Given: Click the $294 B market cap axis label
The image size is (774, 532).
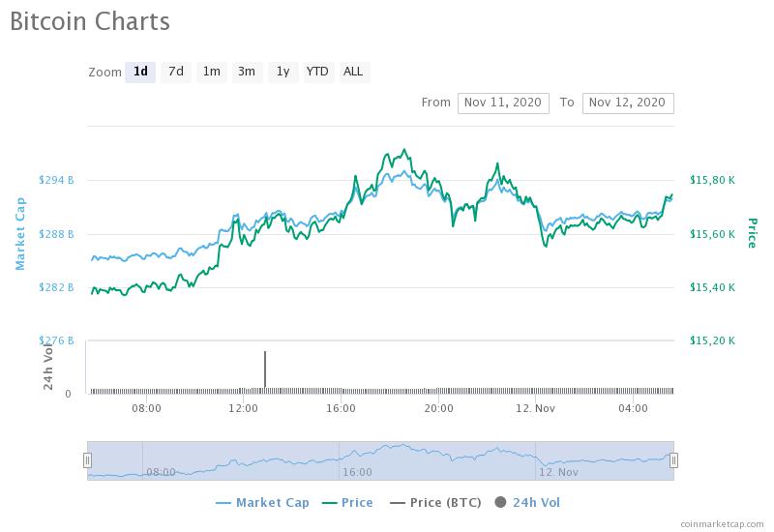Looking at the screenshot, I should [56, 180].
